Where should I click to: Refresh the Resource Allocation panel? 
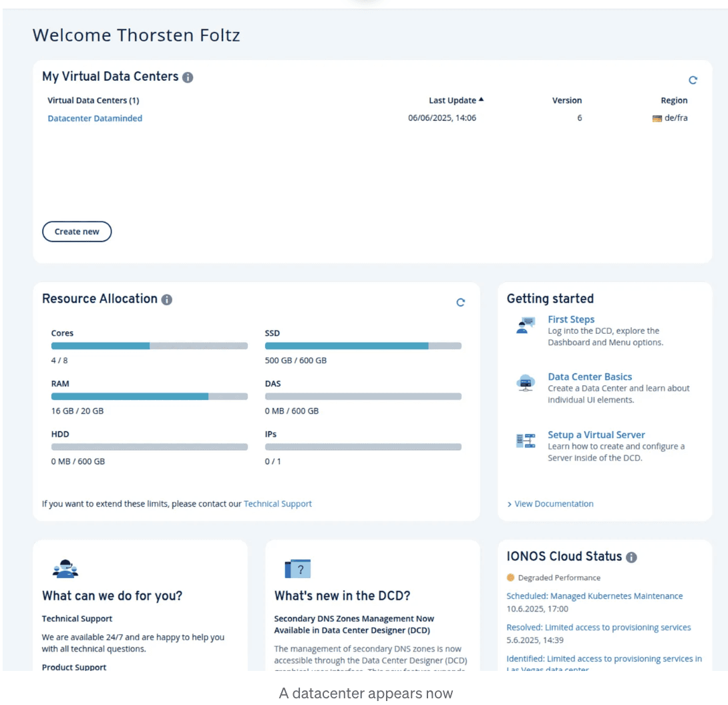click(x=460, y=302)
